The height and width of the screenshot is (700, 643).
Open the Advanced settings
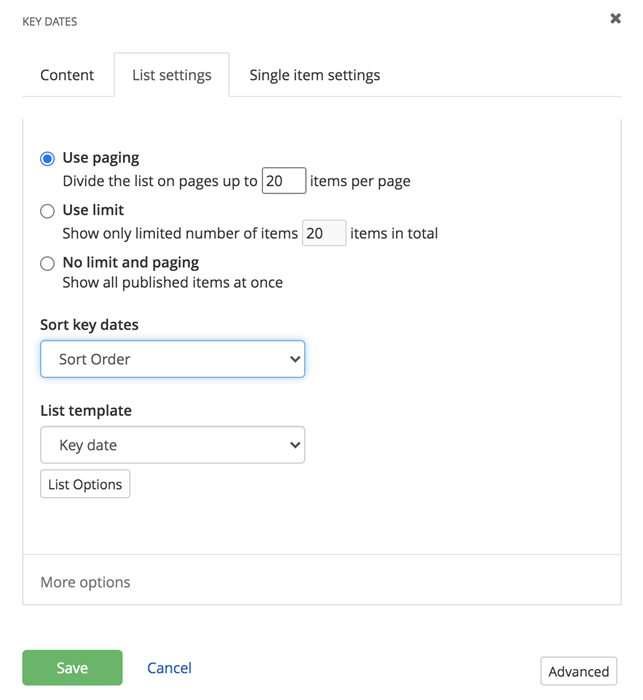pyautogui.click(x=579, y=671)
